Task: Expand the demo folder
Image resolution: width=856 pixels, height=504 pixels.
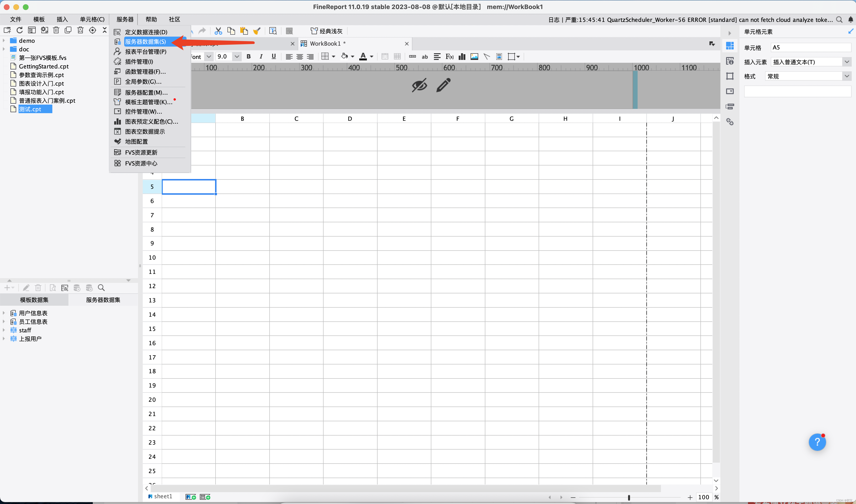Action: (x=4, y=40)
